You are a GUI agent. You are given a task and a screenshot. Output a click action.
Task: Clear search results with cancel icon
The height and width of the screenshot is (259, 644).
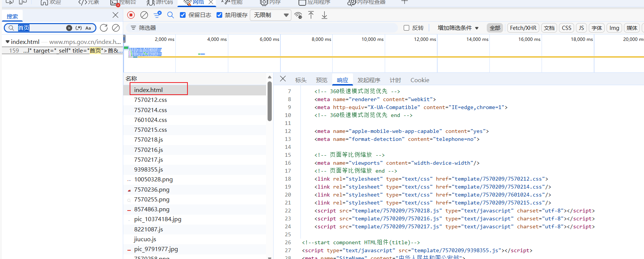click(x=116, y=28)
